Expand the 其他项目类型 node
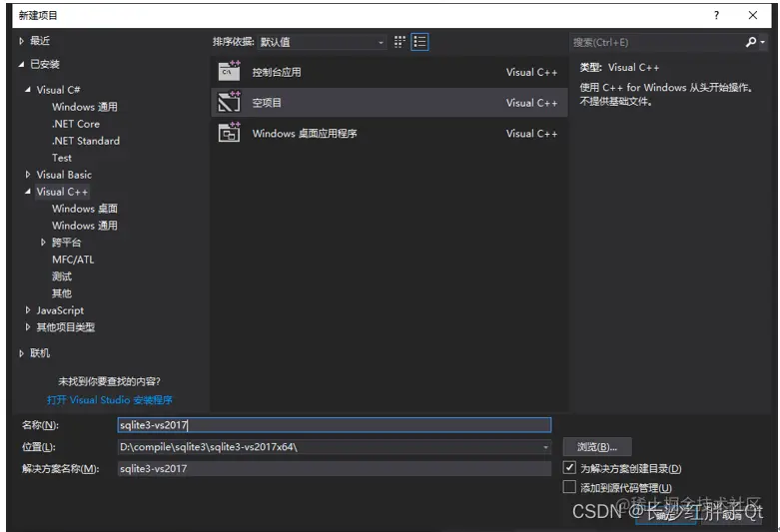The height and width of the screenshot is (532, 780). pos(28,327)
